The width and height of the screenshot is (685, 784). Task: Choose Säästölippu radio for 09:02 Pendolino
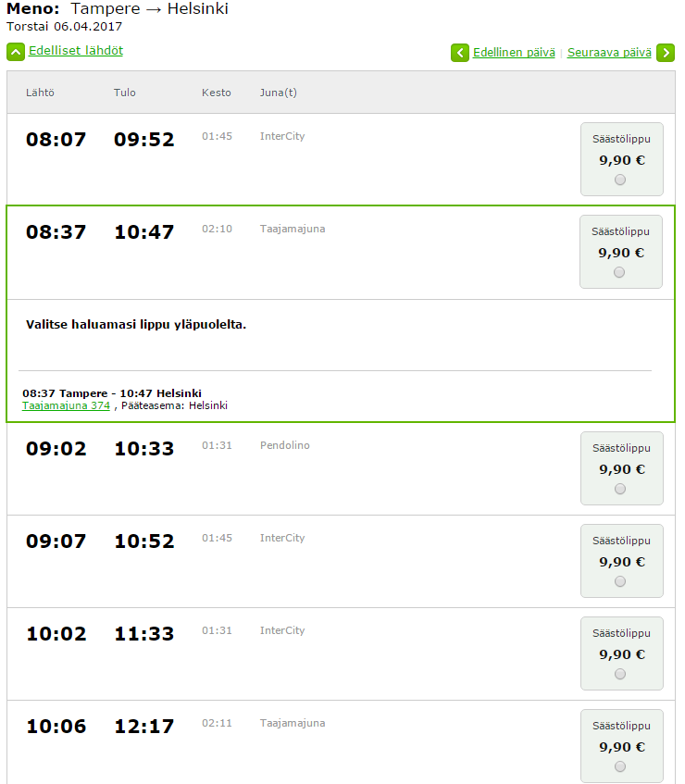pos(620,489)
